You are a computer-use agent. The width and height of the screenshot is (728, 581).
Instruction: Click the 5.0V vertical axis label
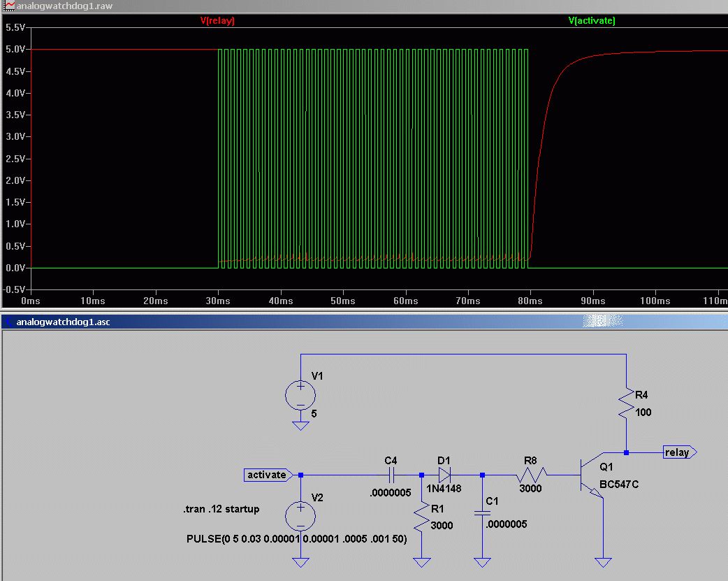15,50
